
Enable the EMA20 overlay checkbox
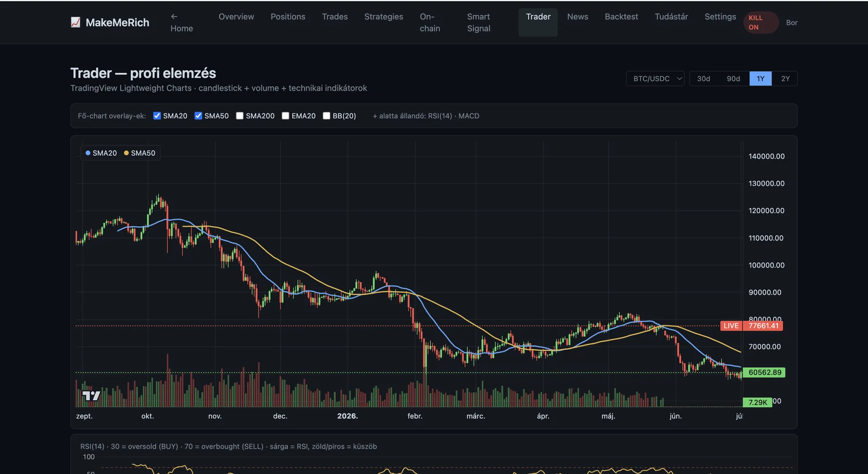coord(285,116)
